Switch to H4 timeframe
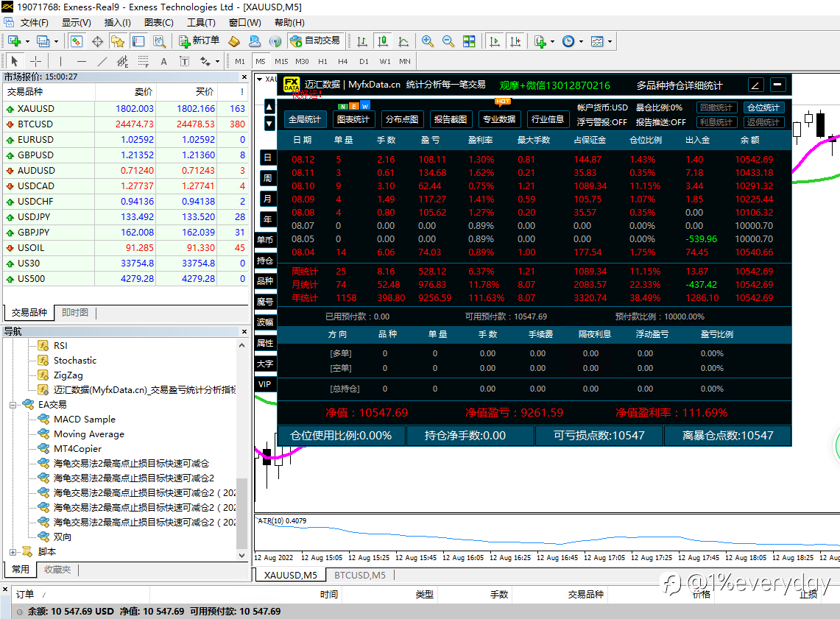 pos(343,62)
